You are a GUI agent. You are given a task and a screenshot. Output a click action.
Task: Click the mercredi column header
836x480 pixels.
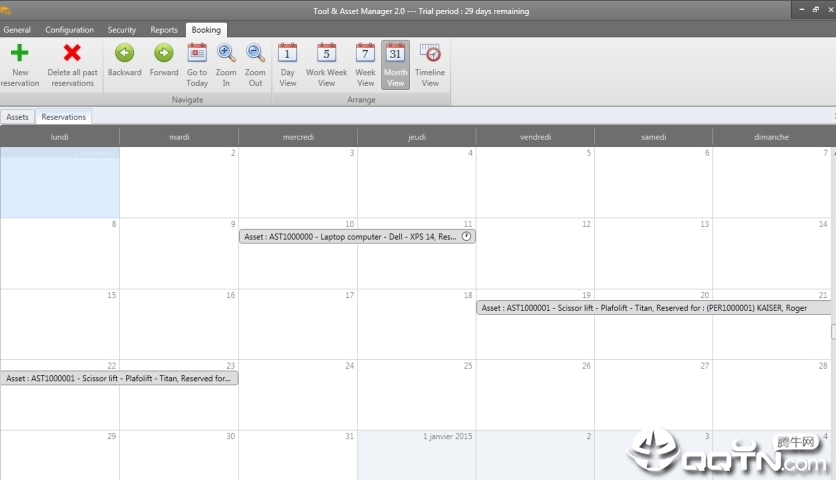(298, 137)
